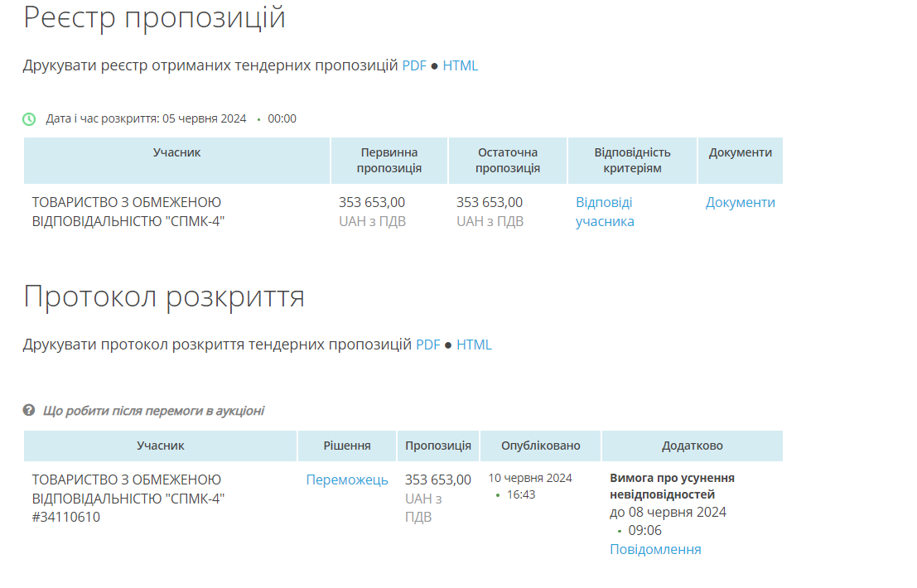Select the 'Протокол розкриття' heading
917x588 pixels.
pyautogui.click(x=164, y=297)
